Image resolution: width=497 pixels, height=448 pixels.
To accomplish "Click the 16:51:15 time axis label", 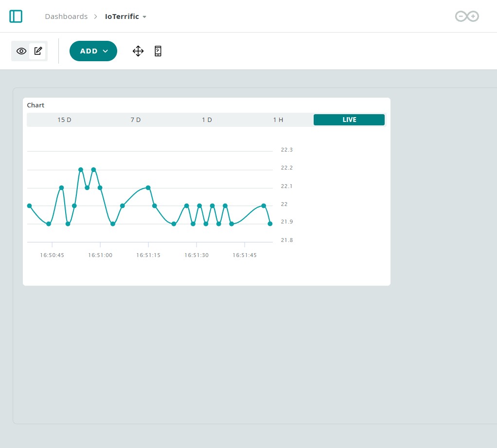I will click(x=148, y=255).
